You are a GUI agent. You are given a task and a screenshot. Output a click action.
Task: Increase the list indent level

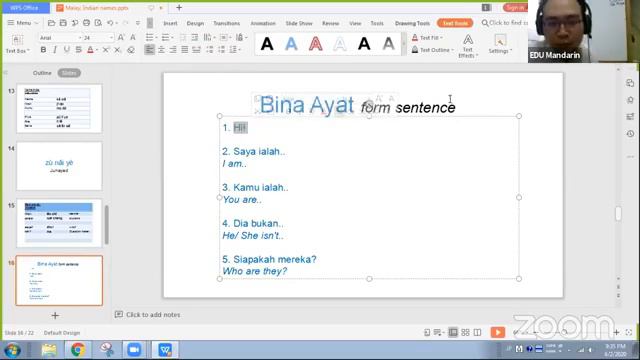click(195, 38)
